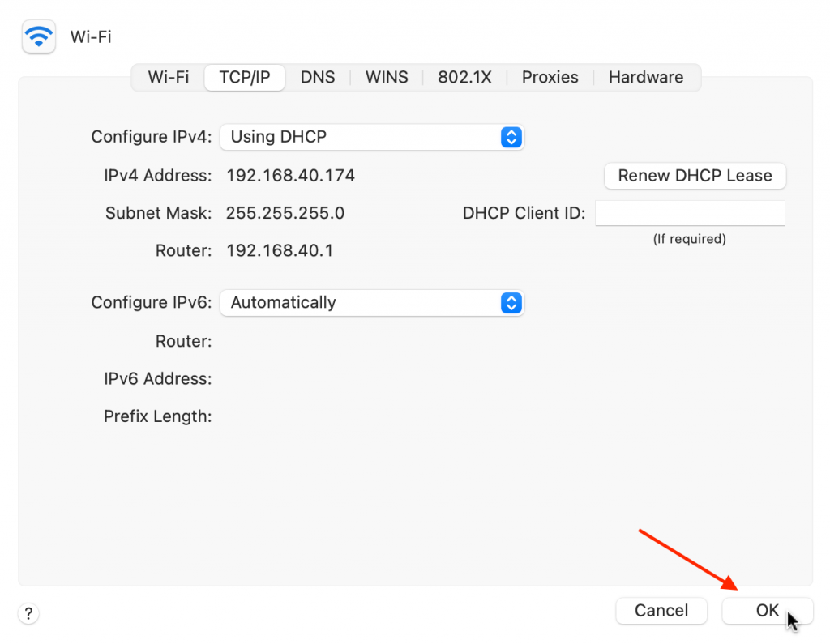Viewport: 830px width, 644px height.
Task: Click the Router address 192.168.40.1
Action: 280,250
